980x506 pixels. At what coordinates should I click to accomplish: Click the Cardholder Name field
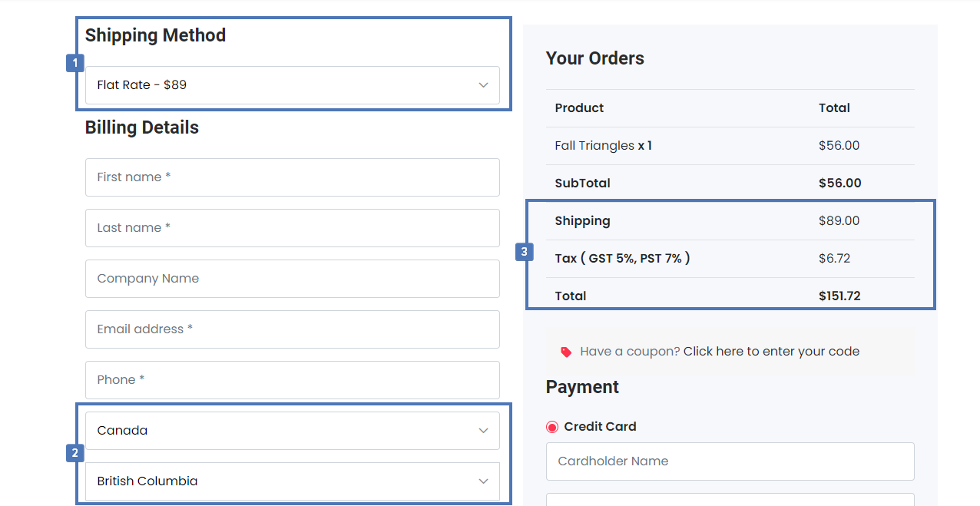730,461
